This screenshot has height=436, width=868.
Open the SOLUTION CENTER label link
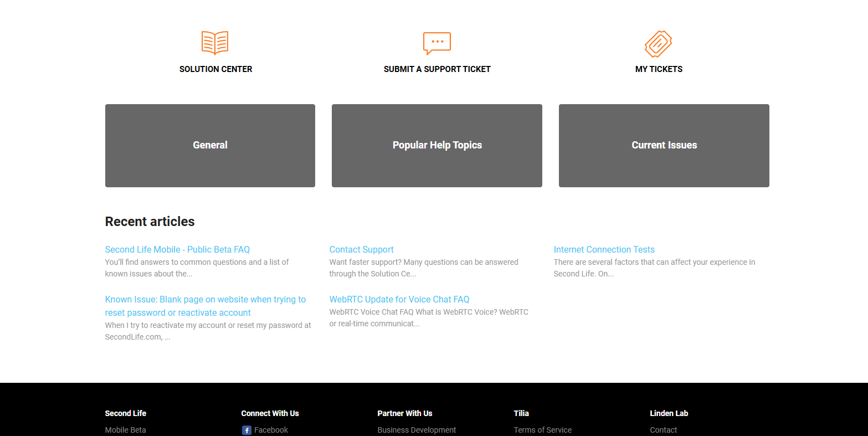[x=215, y=69]
